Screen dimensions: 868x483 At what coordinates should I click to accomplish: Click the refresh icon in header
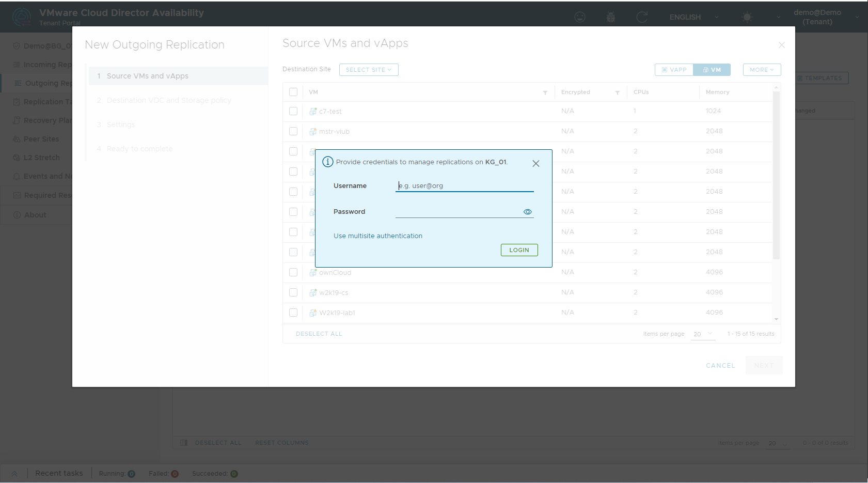642,17
